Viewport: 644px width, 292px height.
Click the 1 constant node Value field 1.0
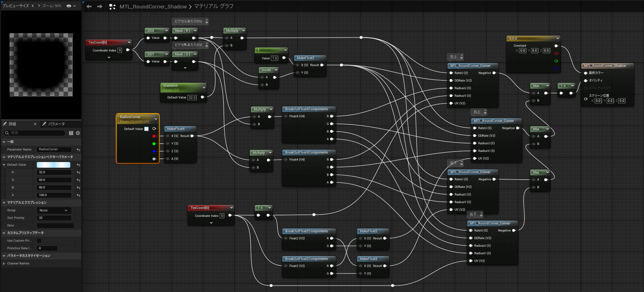[x=275, y=58]
